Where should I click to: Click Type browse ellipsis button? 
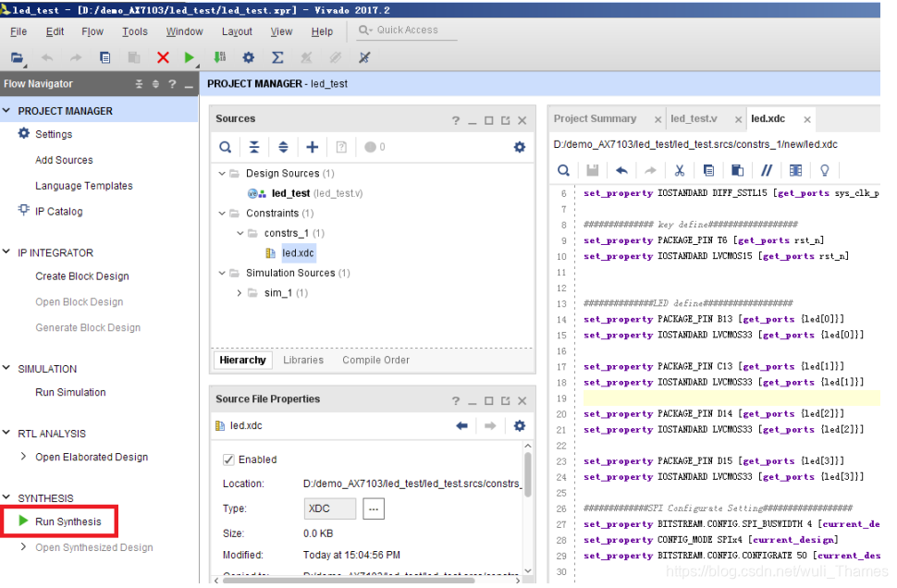(x=374, y=508)
